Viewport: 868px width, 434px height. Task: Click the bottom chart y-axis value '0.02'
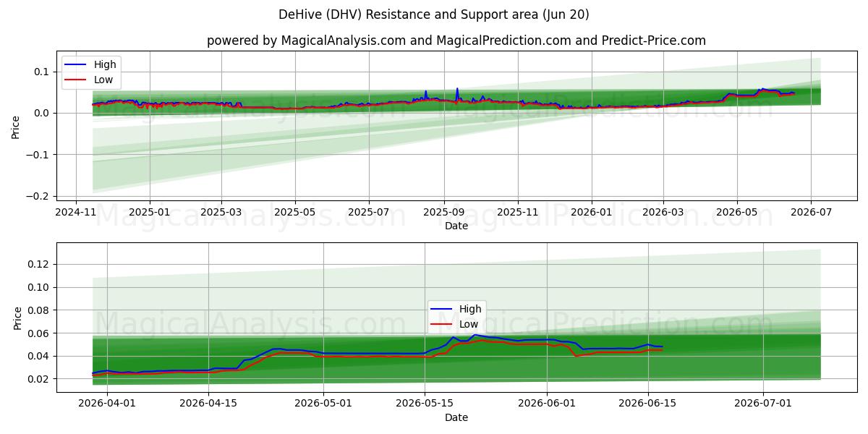click(40, 379)
